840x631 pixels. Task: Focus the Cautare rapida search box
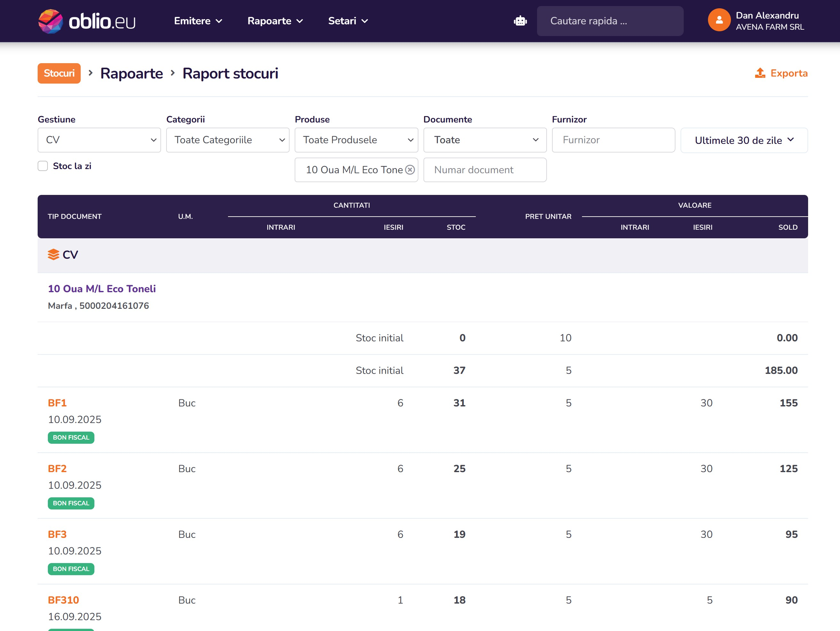[x=609, y=21]
